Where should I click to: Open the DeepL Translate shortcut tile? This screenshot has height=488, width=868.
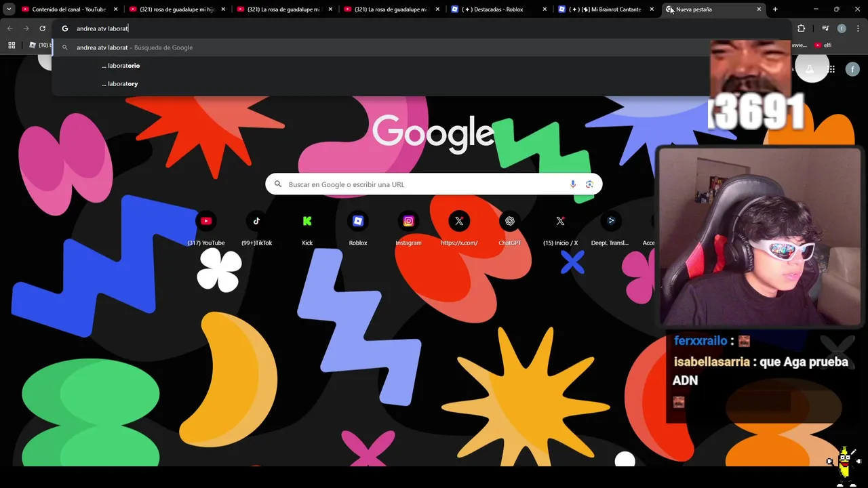pyautogui.click(x=610, y=228)
